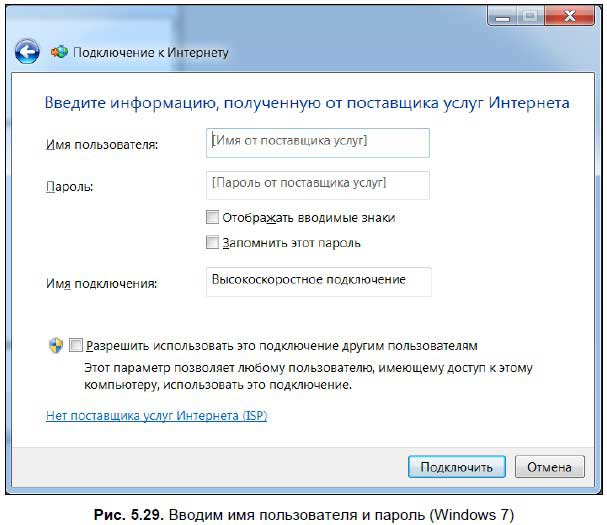
Task: Click the disabled maximize button
Action: pyautogui.click(x=530, y=16)
